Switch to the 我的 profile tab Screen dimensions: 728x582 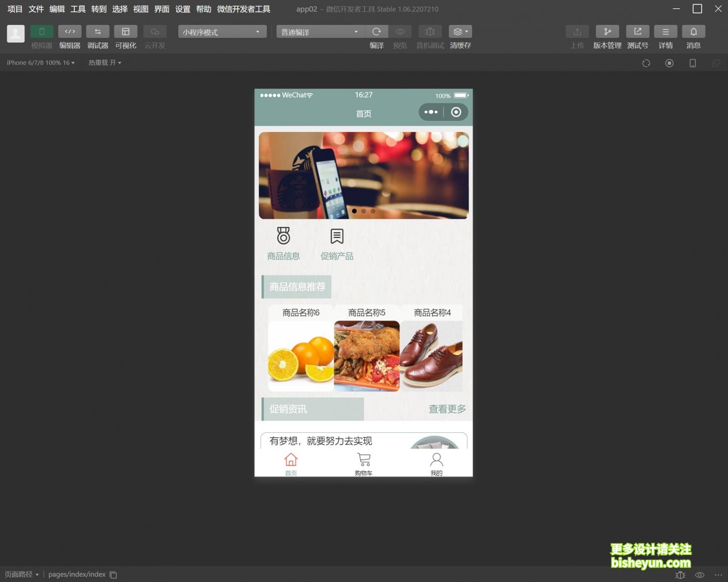pos(437,464)
